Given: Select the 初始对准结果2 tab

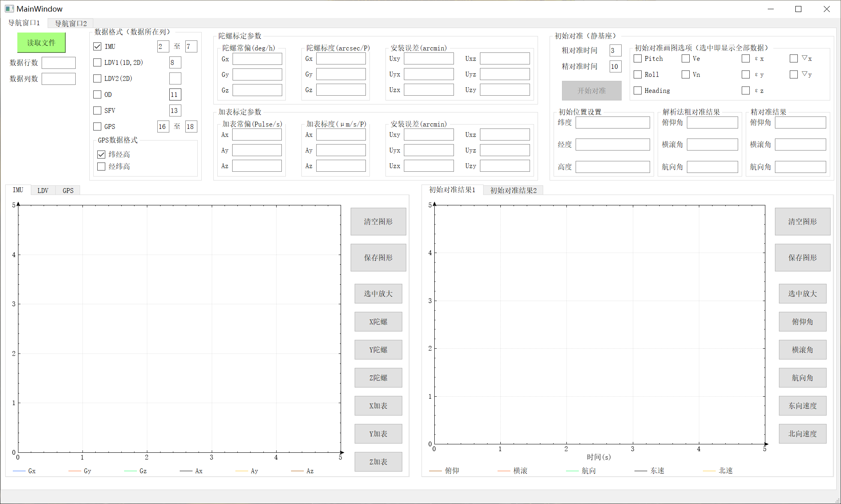Looking at the screenshot, I should pyautogui.click(x=513, y=191).
